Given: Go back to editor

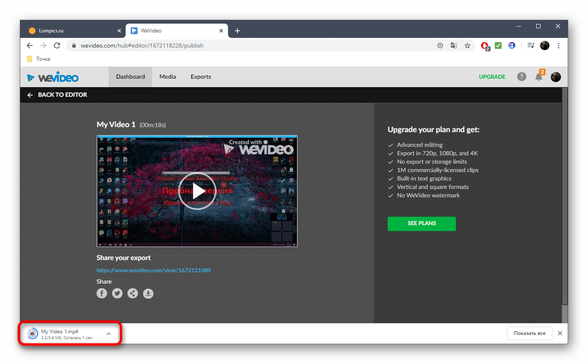Looking at the screenshot, I should (x=57, y=95).
